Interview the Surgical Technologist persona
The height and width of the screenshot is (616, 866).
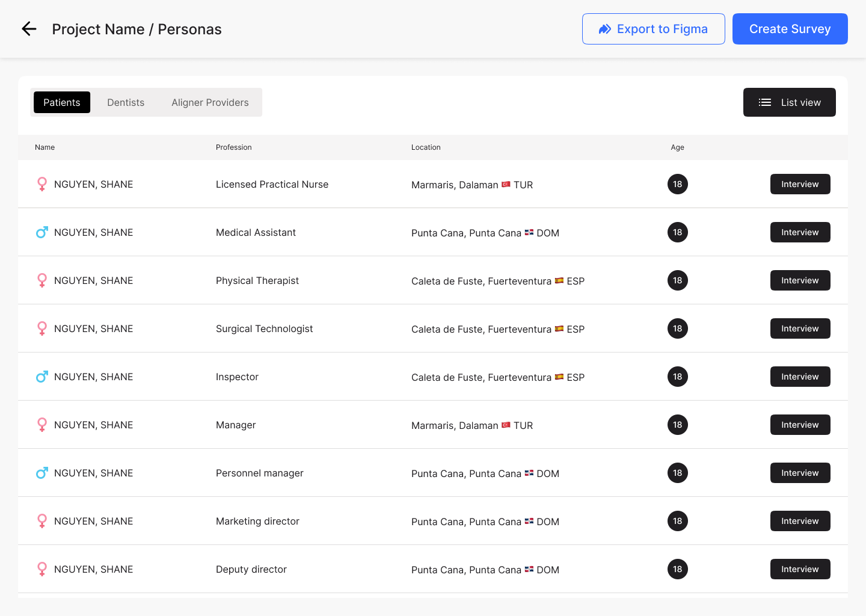[x=800, y=328]
